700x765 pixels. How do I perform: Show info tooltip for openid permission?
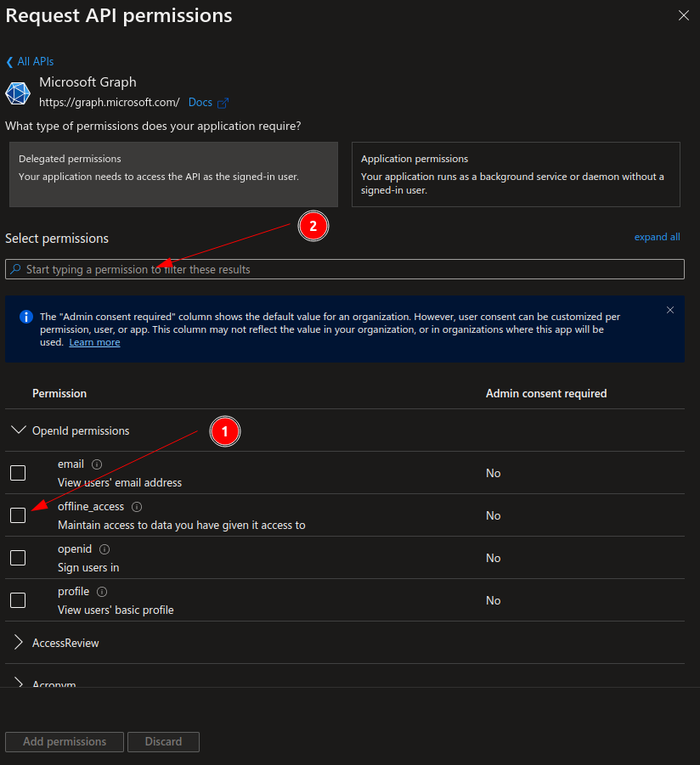pyautogui.click(x=104, y=549)
